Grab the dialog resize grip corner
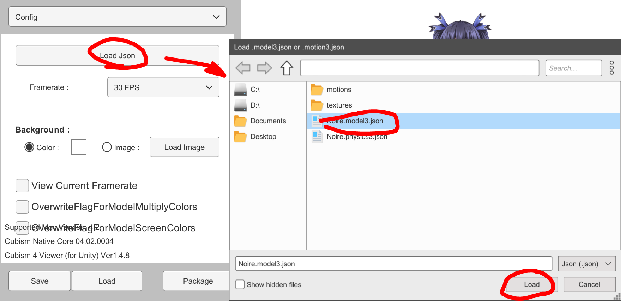Screen dimensions: 644x301 tap(618, 297)
